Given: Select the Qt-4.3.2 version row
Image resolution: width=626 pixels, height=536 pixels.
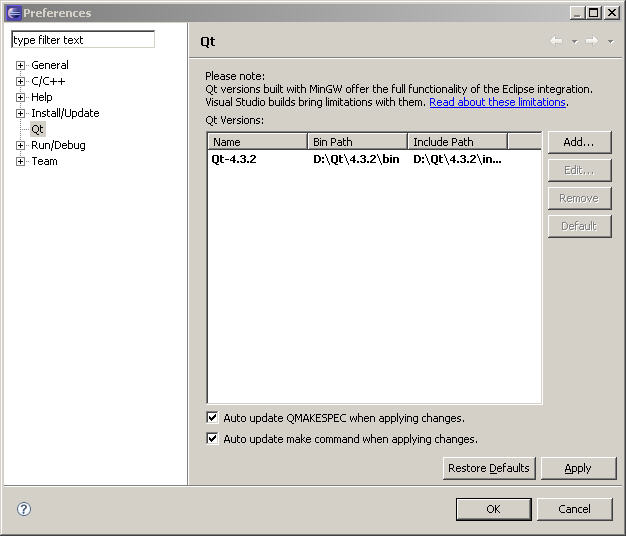Looking at the screenshot, I should point(374,159).
